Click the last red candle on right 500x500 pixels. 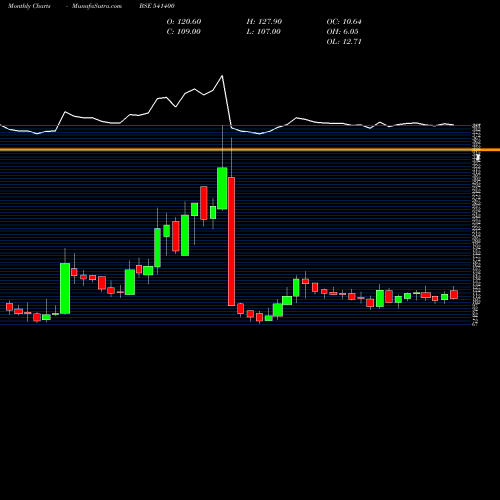[x=454, y=295]
